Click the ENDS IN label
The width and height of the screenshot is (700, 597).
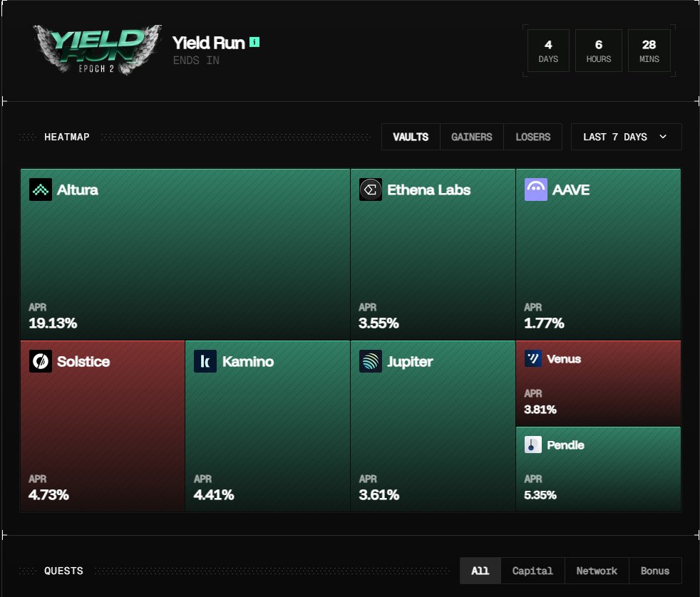point(196,61)
